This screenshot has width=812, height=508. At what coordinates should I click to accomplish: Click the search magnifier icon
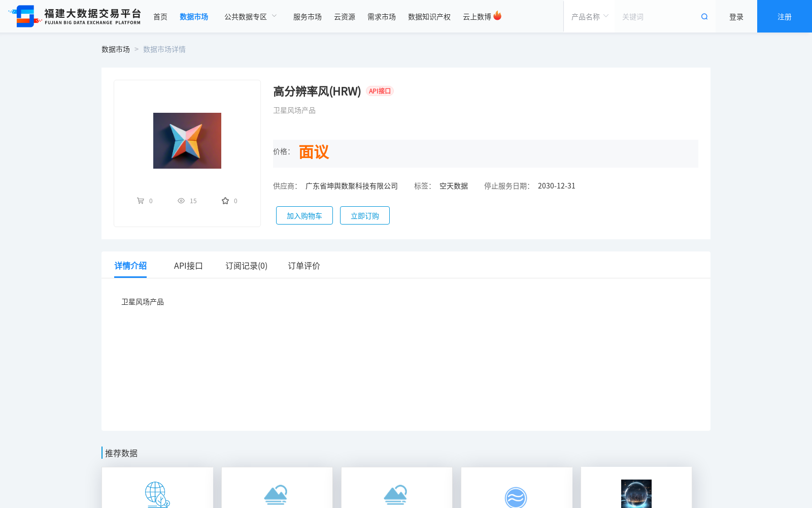click(x=704, y=17)
